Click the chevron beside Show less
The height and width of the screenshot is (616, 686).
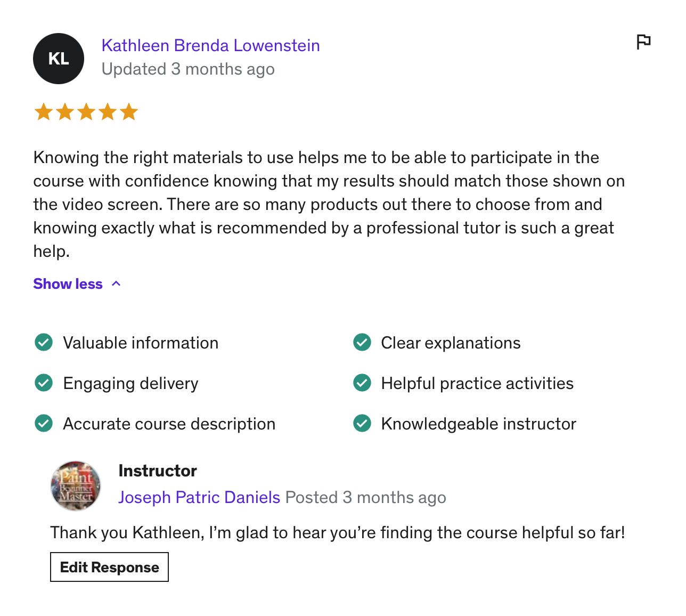pos(116,283)
